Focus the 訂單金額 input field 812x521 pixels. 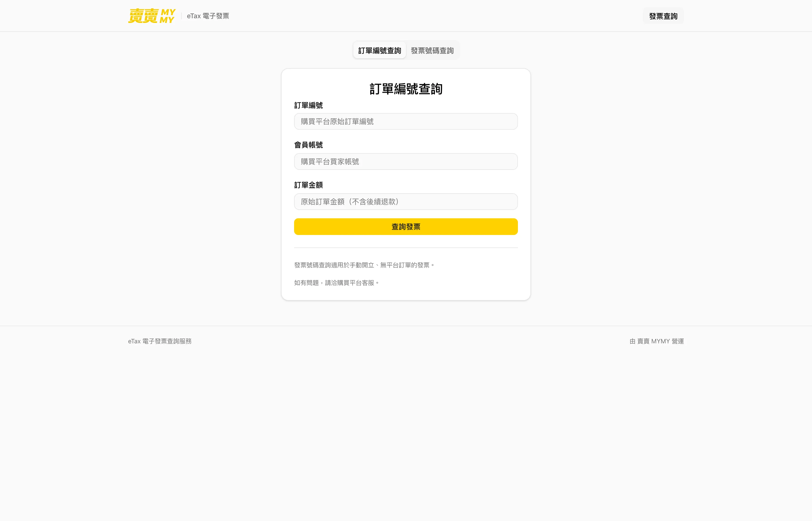point(406,202)
